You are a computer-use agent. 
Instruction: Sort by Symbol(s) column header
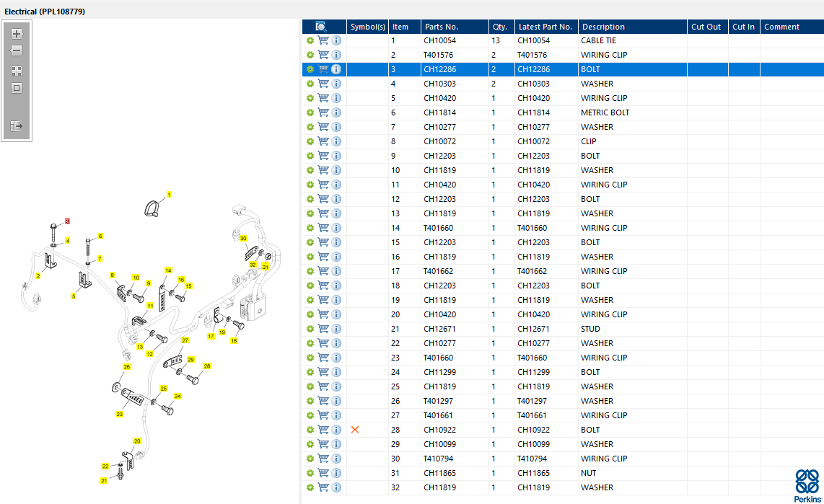367,27
